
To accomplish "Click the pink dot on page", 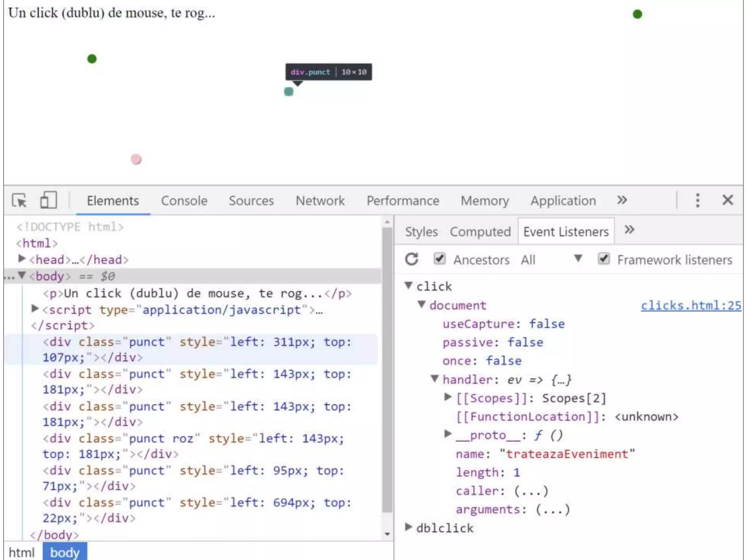I will pos(136,159).
